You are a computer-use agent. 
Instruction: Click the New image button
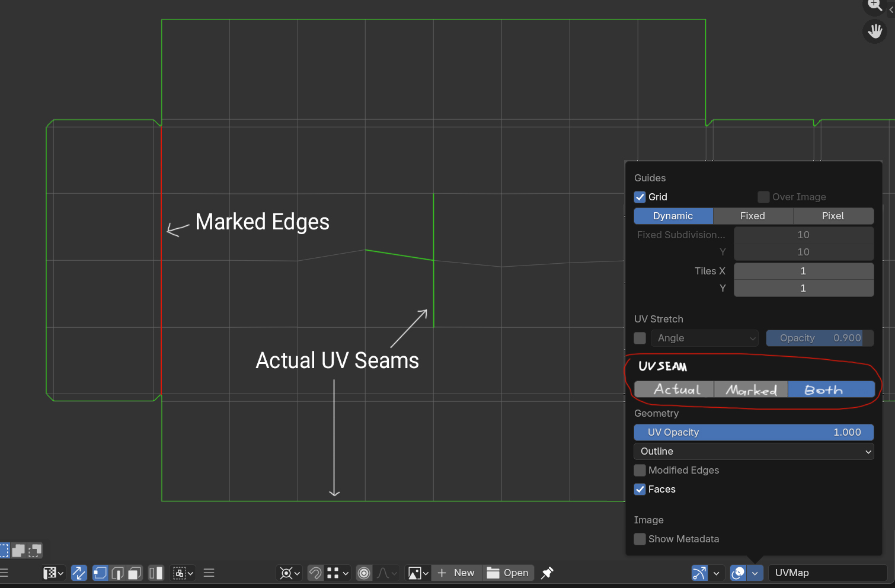tap(457, 573)
